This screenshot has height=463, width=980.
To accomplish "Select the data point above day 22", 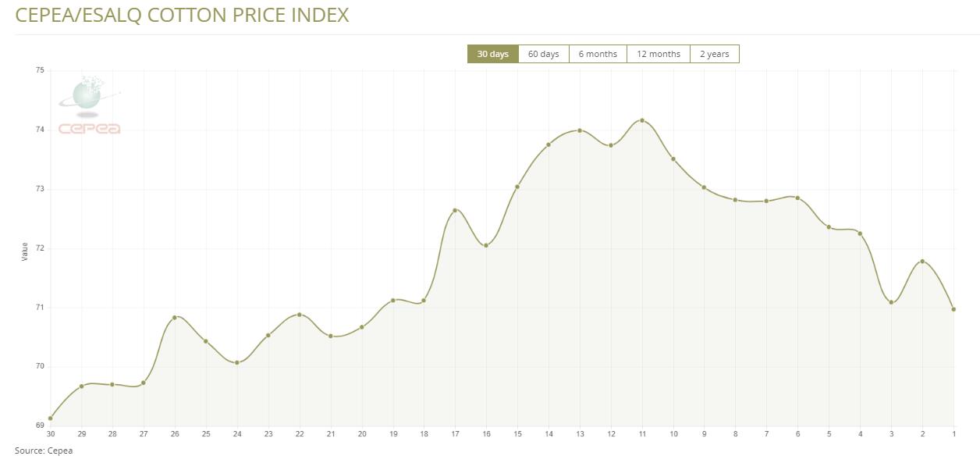I will click(300, 315).
